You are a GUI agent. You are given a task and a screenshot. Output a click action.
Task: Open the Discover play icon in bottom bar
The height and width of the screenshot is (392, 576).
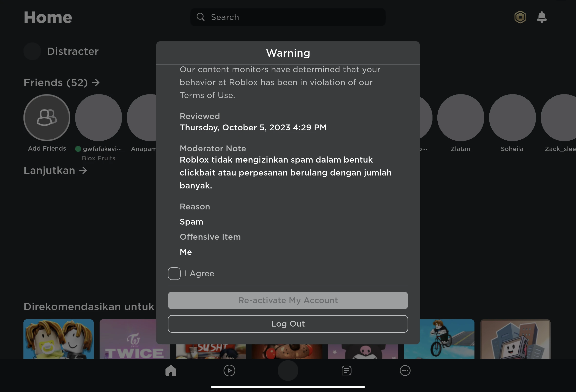coord(229,371)
